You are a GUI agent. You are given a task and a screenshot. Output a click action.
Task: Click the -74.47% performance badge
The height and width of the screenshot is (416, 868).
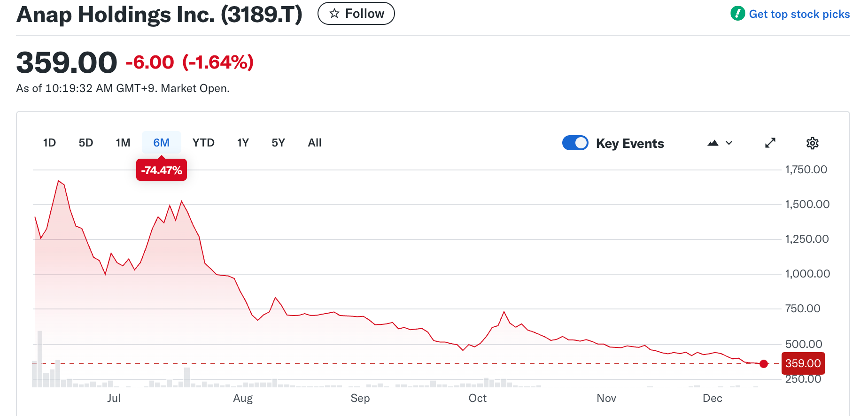tap(162, 170)
